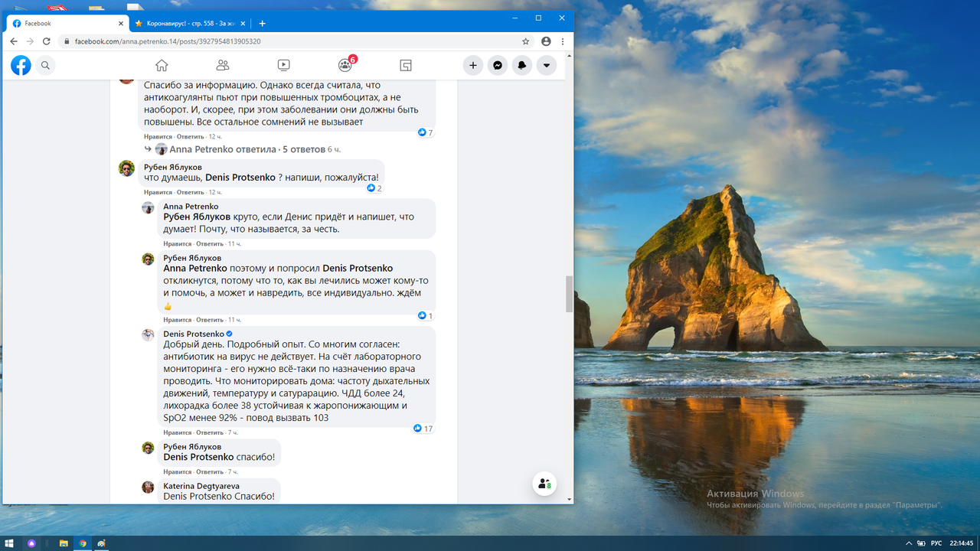The width and height of the screenshot is (980, 551).
Task: Open Anna Petrenko's avatar beside 'круто' comment
Action: [x=149, y=207]
